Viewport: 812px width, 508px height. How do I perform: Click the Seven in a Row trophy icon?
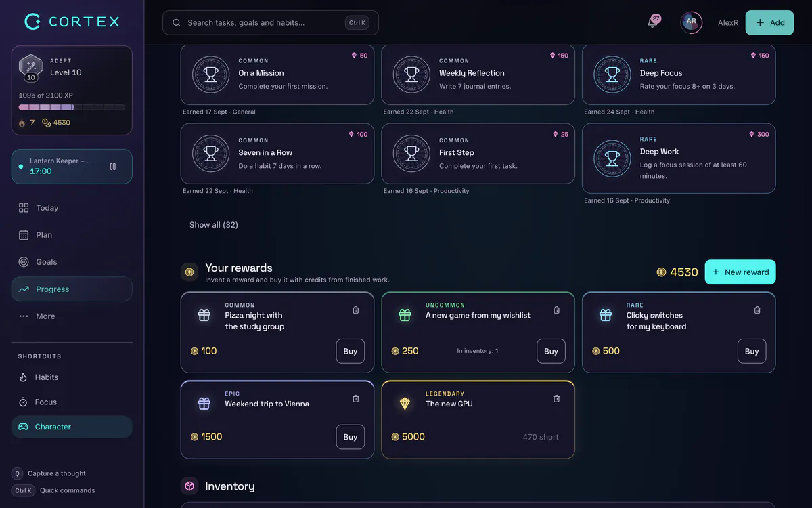[x=211, y=154]
